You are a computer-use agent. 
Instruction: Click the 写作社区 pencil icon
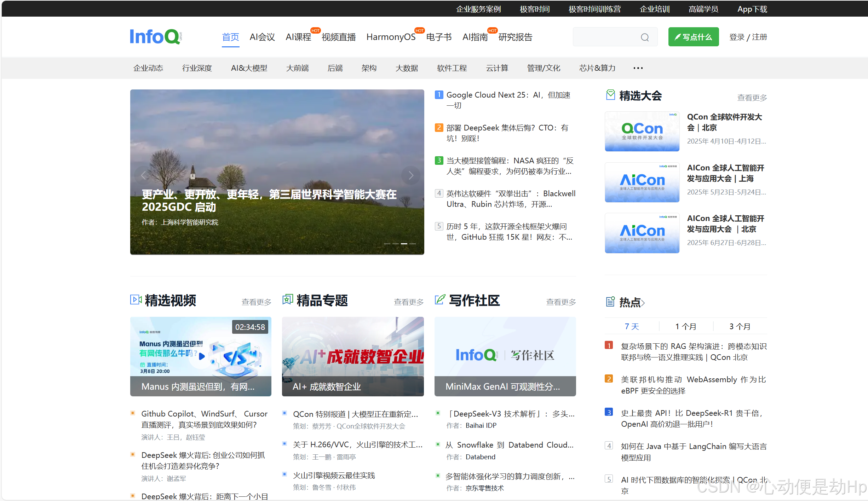(x=440, y=300)
